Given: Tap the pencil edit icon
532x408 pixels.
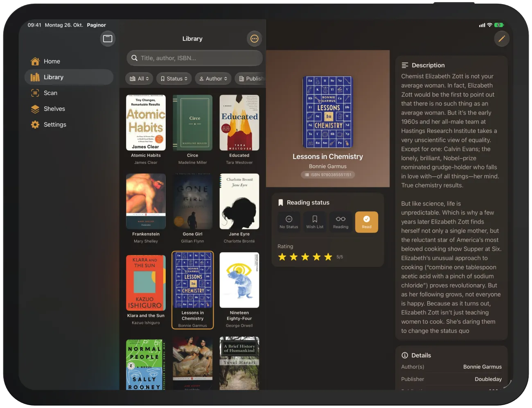Looking at the screenshot, I should (501, 39).
